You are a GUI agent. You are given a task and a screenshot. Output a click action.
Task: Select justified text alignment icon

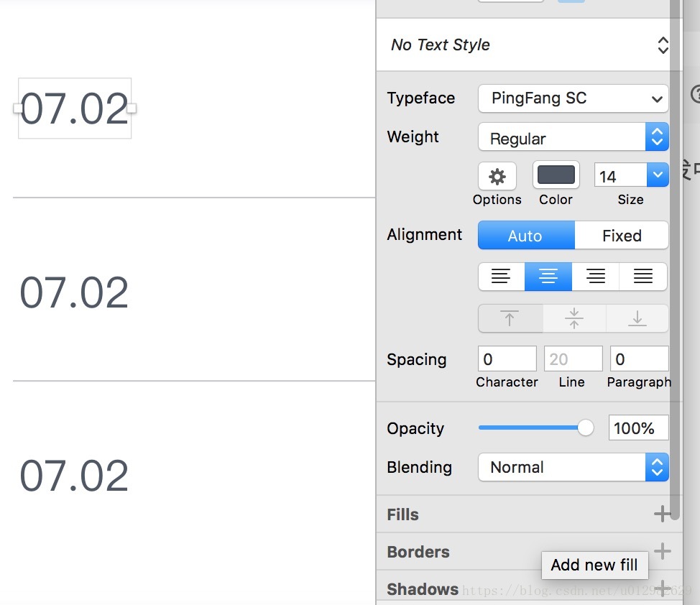pos(643,277)
